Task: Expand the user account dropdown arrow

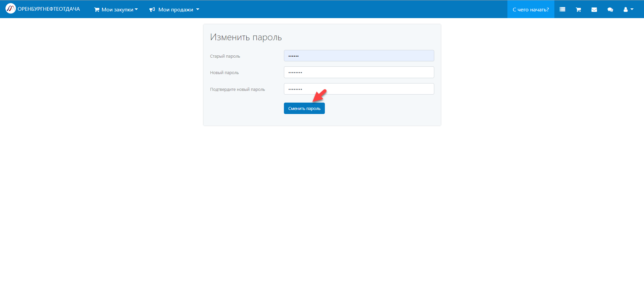Action: tap(632, 9)
